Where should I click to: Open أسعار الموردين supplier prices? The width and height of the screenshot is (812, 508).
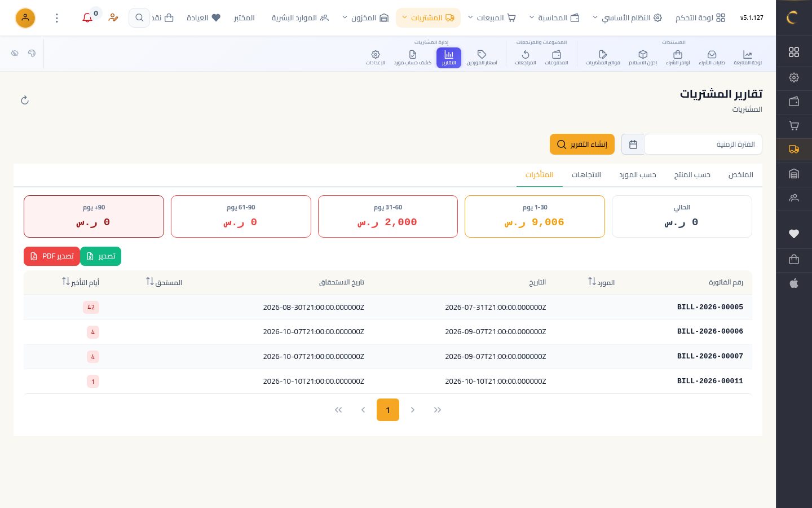(x=482, y=58)
